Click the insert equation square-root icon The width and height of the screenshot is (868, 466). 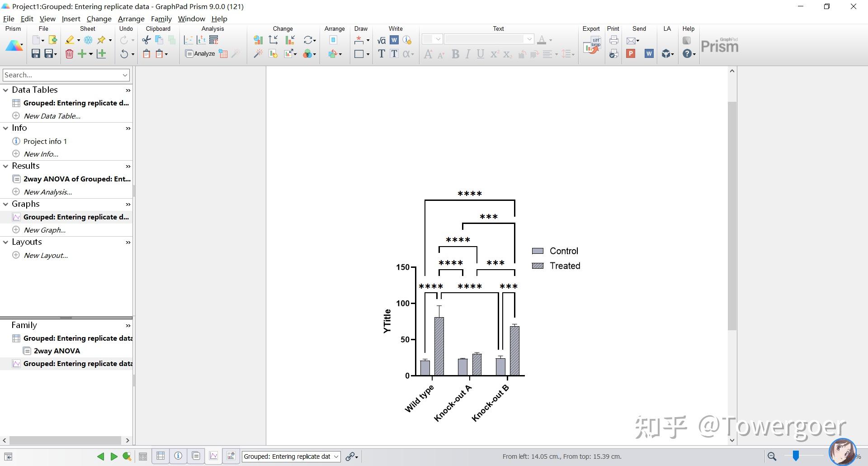(382, 40)
